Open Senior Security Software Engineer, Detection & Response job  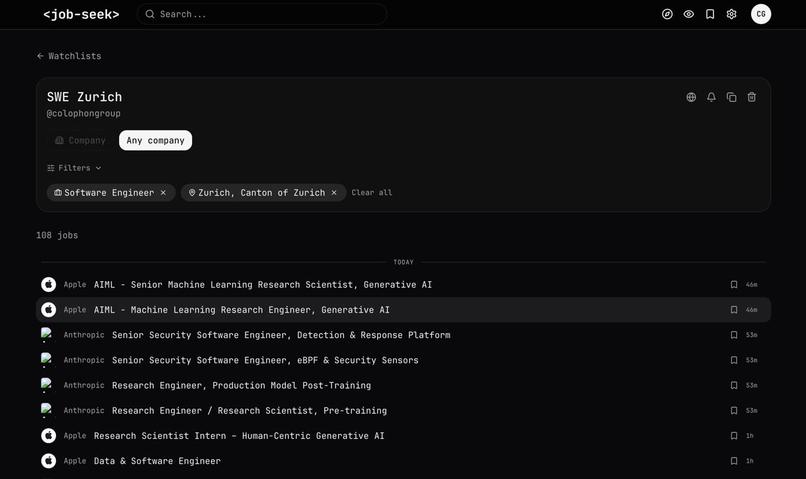tap(404, 335)
